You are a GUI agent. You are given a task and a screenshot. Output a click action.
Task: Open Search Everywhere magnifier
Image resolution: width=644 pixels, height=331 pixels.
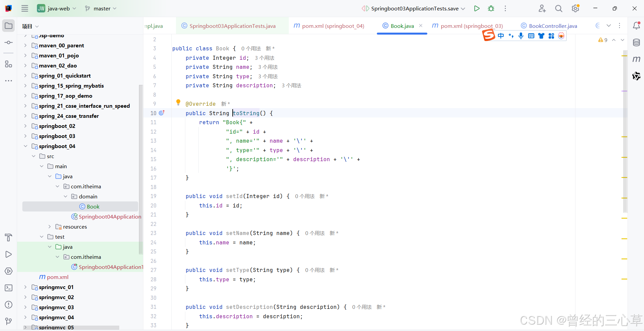(559, 8)
